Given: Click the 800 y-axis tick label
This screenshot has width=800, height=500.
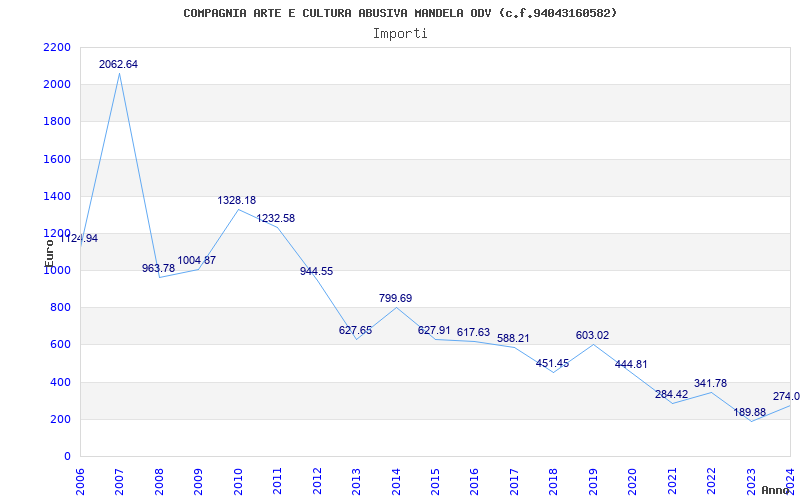Looking at the screenshot, I should tap(61, 308).
